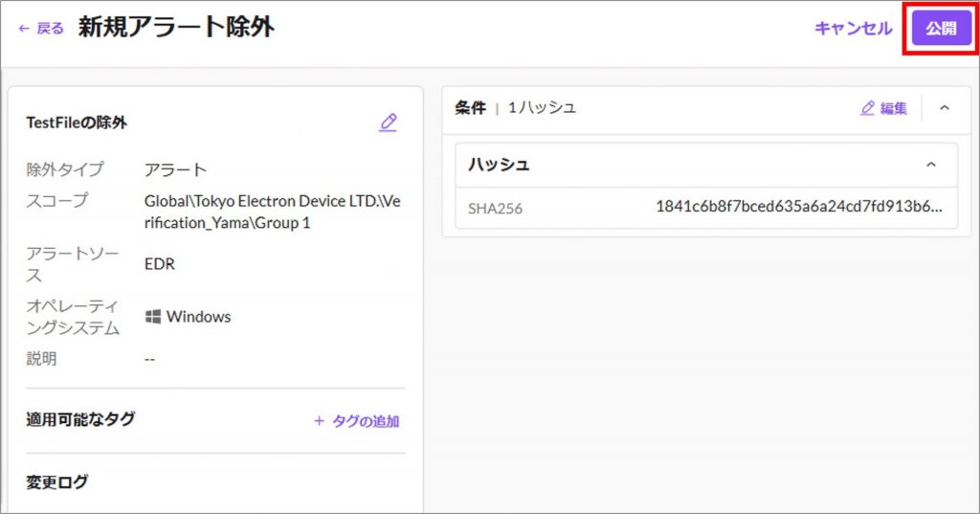This screenshot has height=514, width=980.
Task: Click the ハッシュ panel header title
Action: pyautogui.click(x=499, y=165)
